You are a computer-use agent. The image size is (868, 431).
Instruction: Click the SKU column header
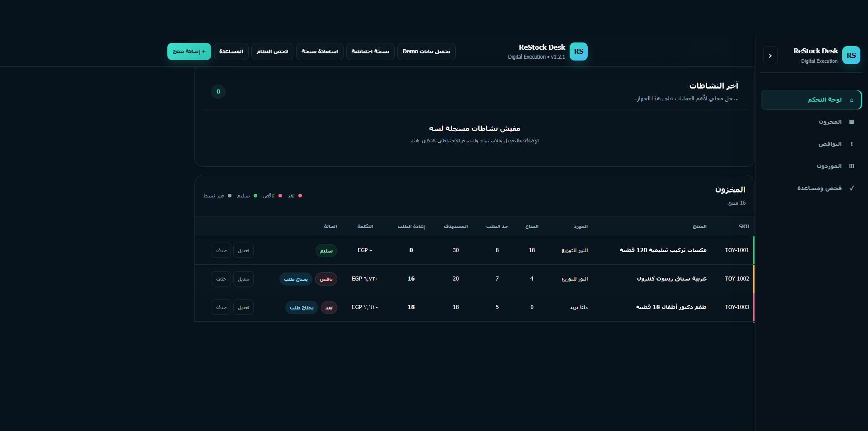[x=744, y=226]
